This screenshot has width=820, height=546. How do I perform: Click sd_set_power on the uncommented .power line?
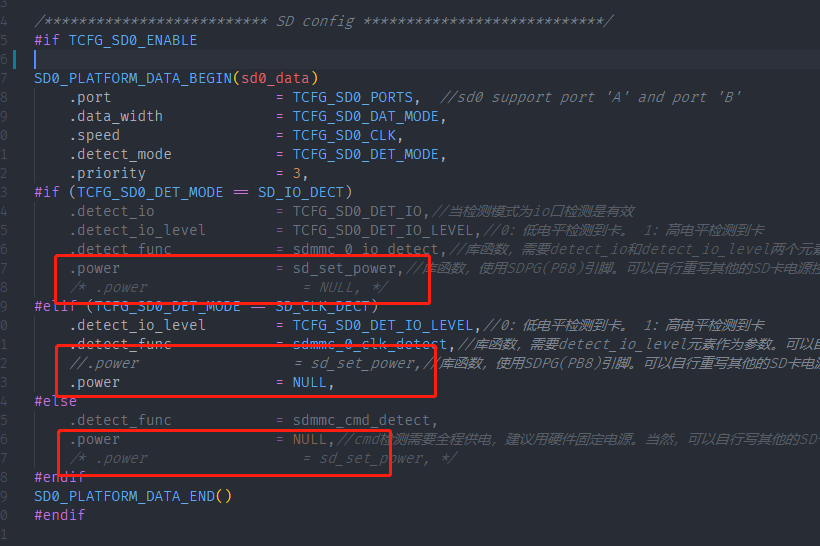pos(344,268)
